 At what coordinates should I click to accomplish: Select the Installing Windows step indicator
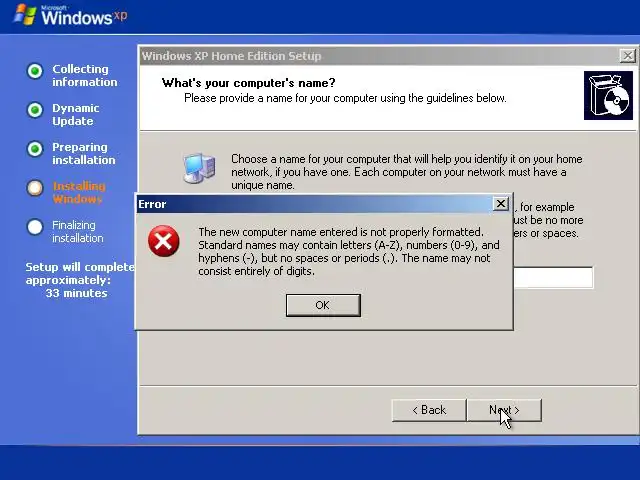pyautogui.click(x=35, y=188)
